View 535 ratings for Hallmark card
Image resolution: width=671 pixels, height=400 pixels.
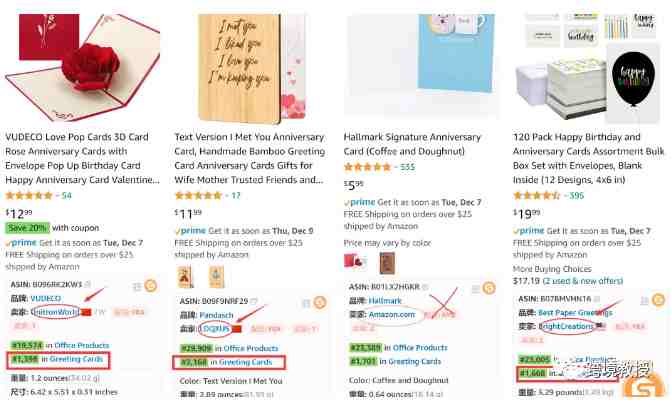407,167
